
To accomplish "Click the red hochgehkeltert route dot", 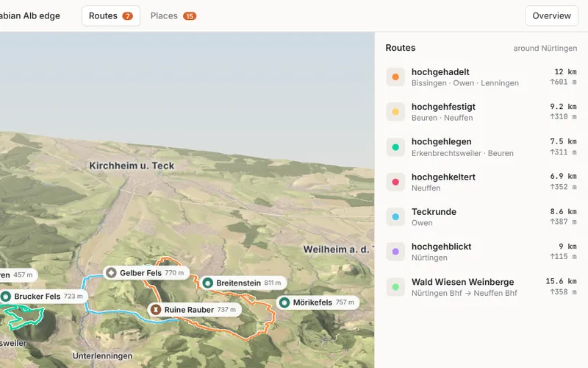I will tap(395, 182).
